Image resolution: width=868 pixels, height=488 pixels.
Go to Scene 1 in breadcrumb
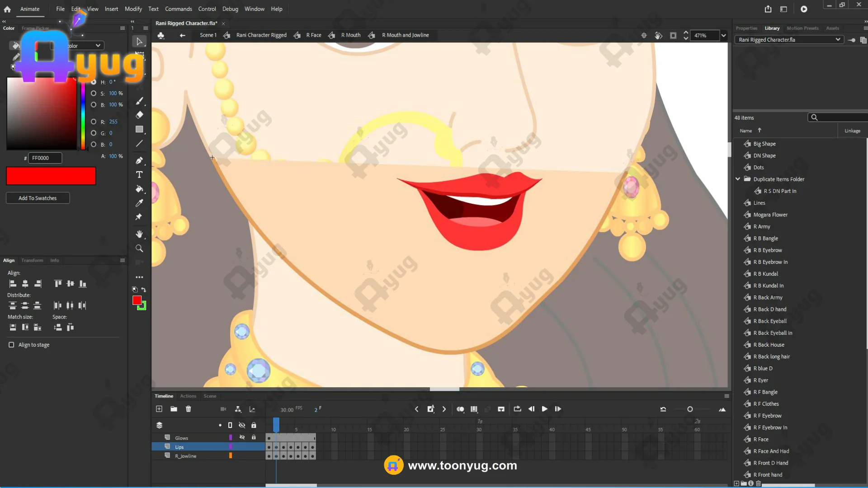(208, 35)
